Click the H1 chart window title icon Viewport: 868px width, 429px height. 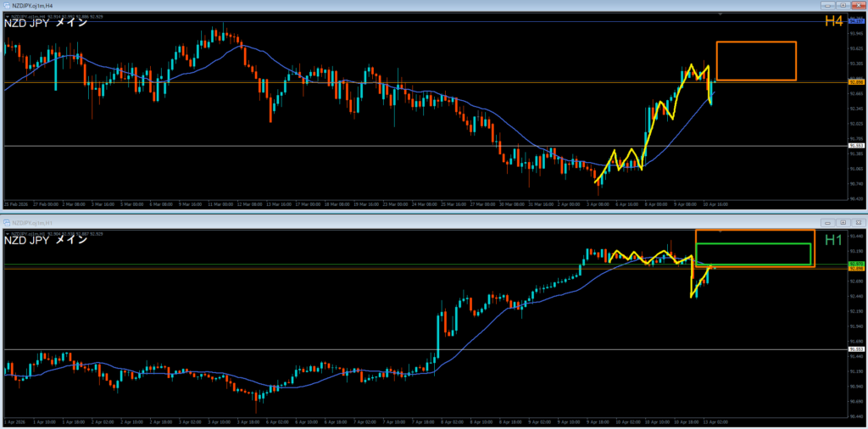(6, 221)
